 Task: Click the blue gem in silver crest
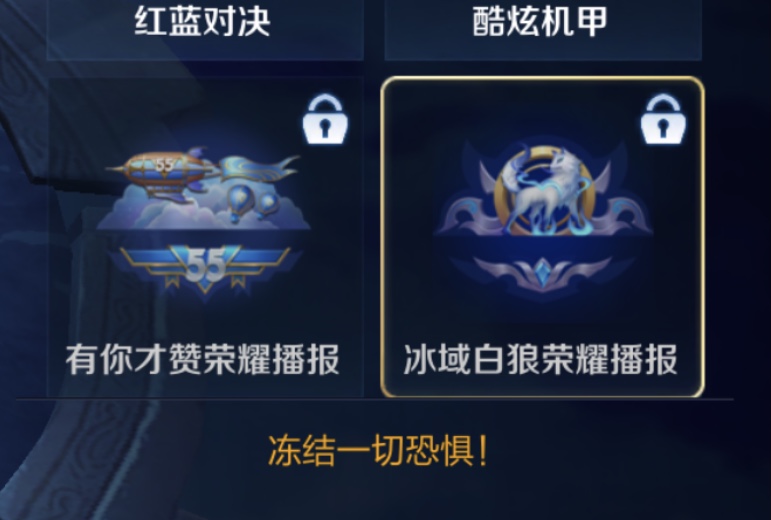(x=543, y=272)
